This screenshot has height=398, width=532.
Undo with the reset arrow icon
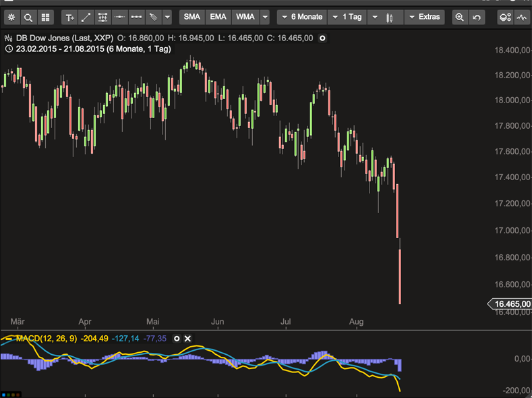click(x=477, y=18)
